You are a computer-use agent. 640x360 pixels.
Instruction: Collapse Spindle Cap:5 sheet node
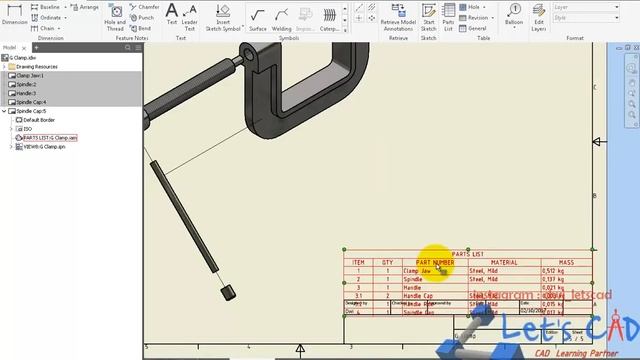(4, 111)
